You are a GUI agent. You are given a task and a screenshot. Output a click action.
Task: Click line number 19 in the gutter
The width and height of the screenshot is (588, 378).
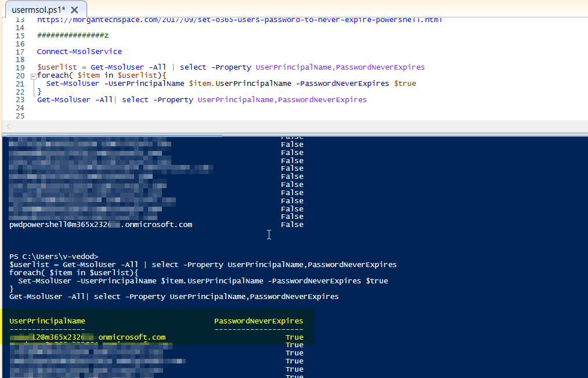(x=20, y=68)
